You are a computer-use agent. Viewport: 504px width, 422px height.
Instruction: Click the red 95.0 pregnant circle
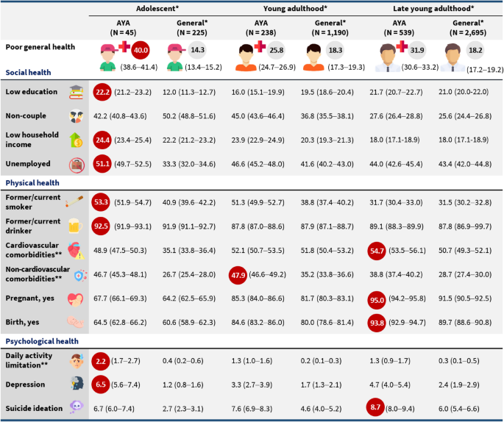377,300
